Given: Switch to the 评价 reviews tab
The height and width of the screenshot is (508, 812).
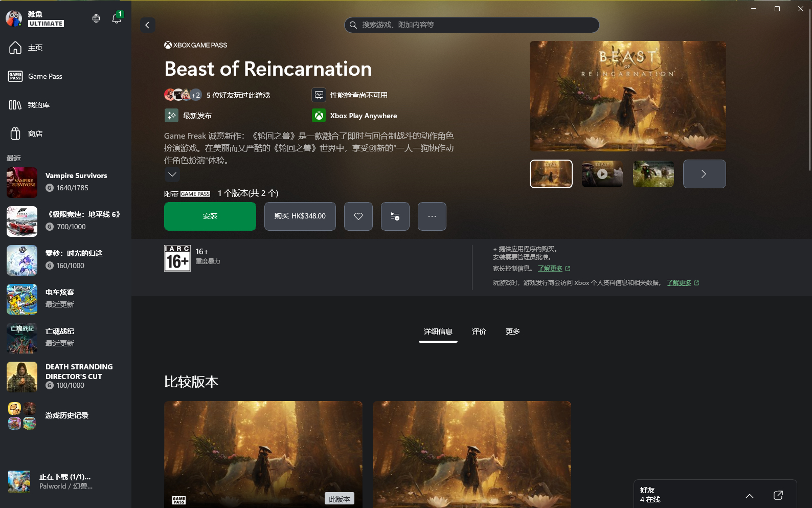Looking at the screenshot, I should [479, 332].
